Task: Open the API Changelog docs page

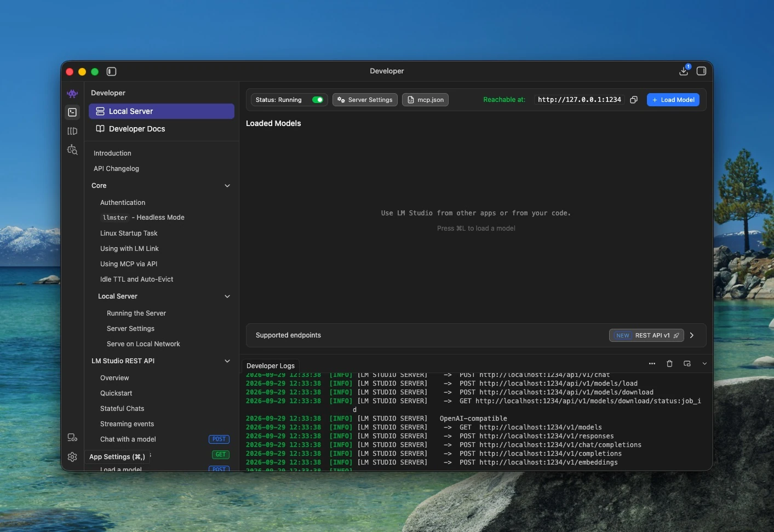Action: pos(116,169)
